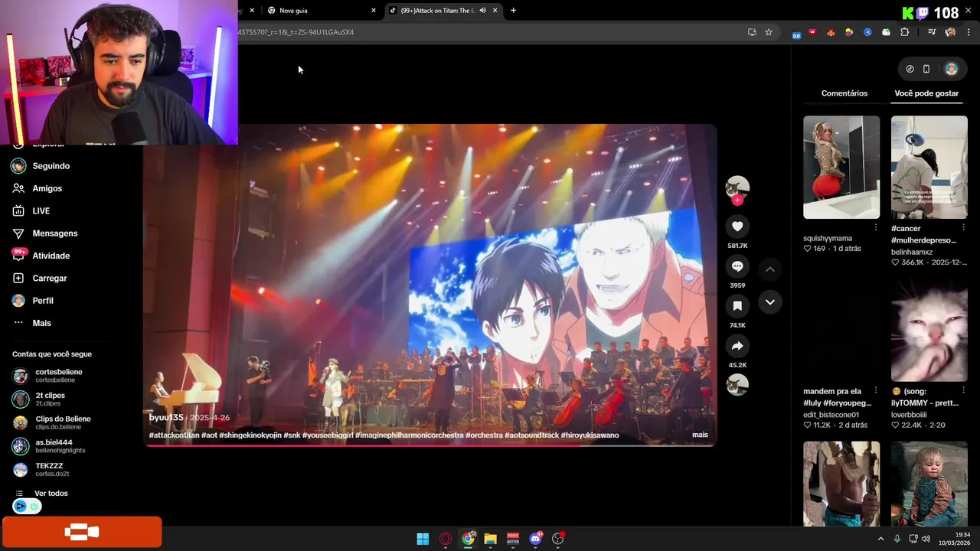980x551 pixels.
Task: Open the squishyymama suggested video thumbnail
Action: (x=841, y=168)
